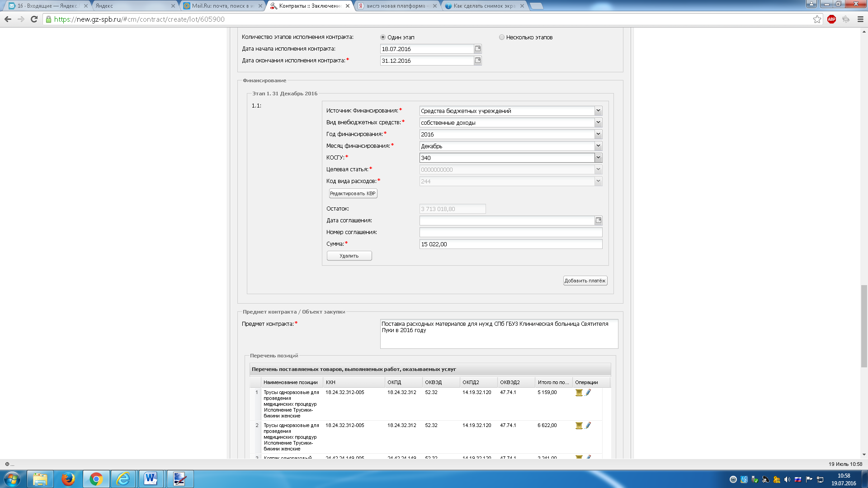Click the calendar icon next to Дата соглашения
This screenshot has width=868, height=488.
598,221
